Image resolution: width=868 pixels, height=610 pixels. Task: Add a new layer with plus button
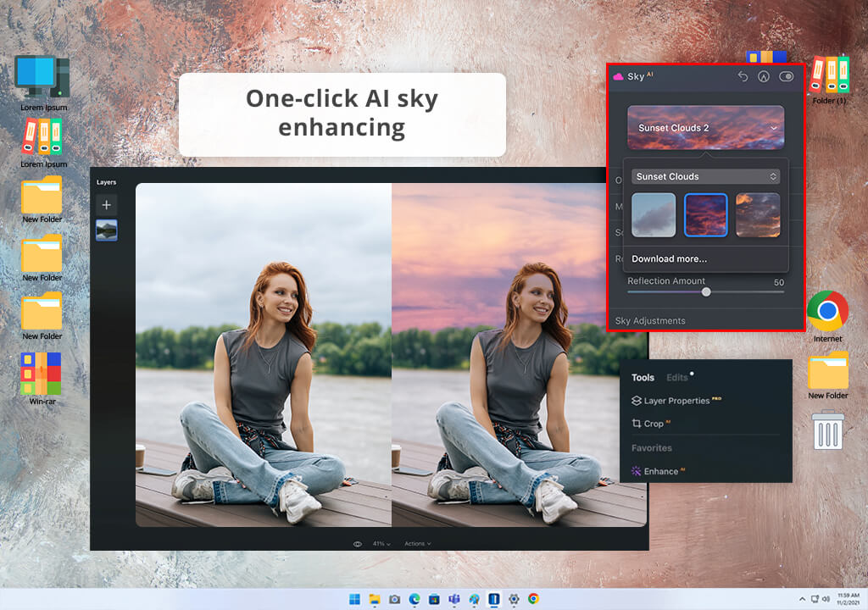[x=106, y=205]
